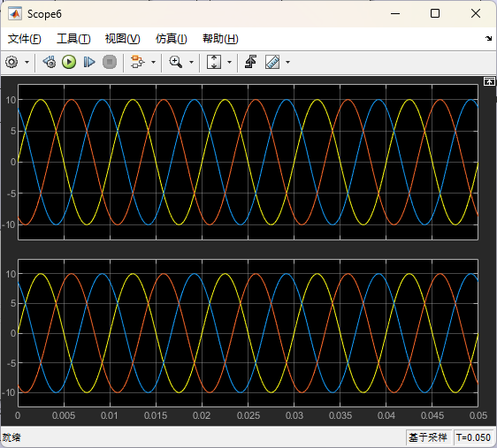
Task: Click the T=0.050 time readout
Action: click(473, 437)
